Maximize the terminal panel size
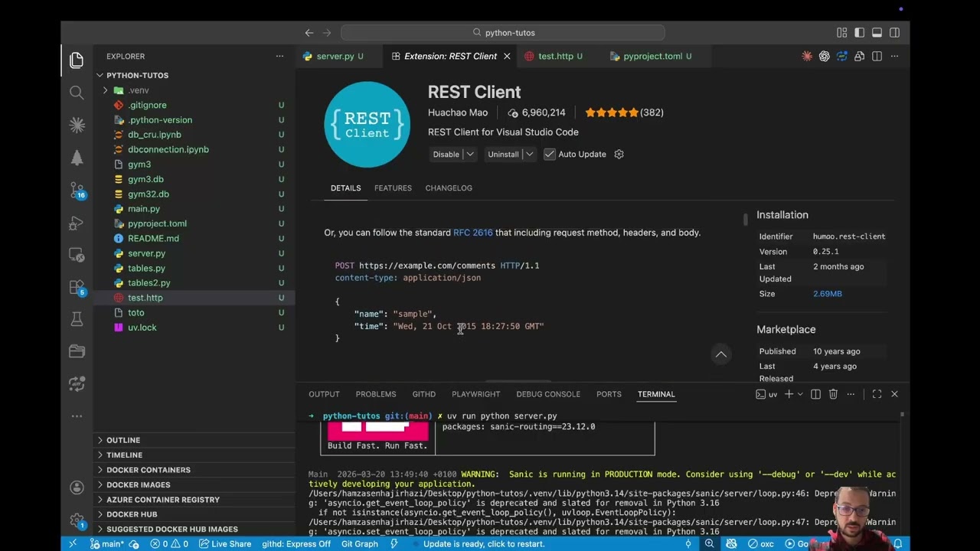The height and width of the screenshot is (551, 980). coord(877,394)
